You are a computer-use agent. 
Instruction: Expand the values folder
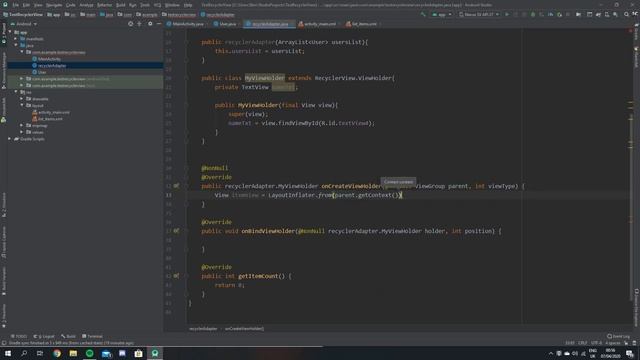22,132
